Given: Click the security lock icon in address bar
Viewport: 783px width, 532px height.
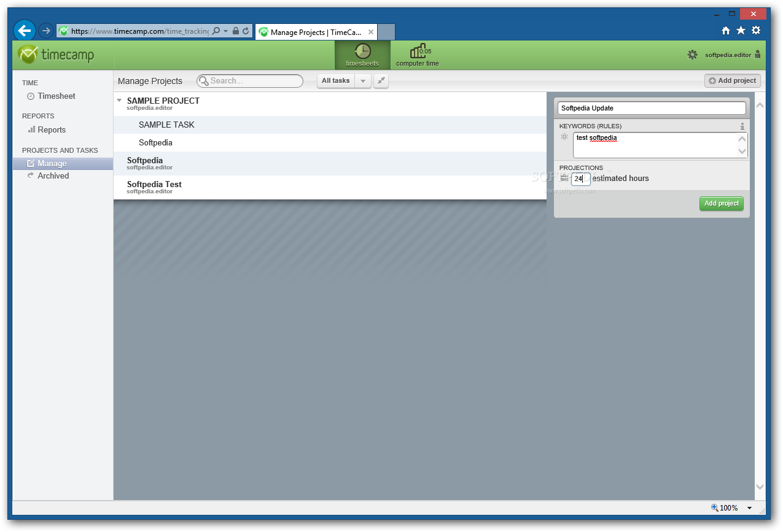Looking at the screenshot, I should coord(236,31).
